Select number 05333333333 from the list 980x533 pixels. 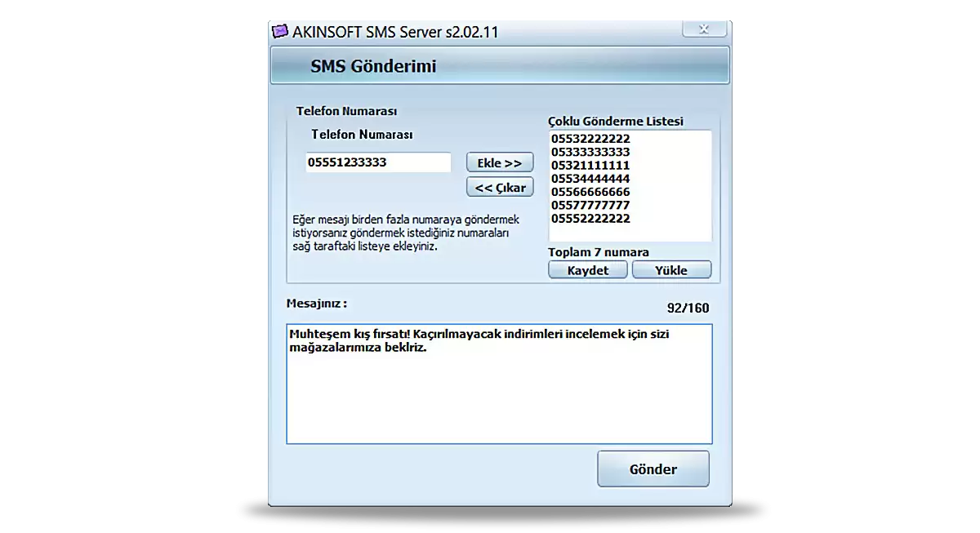click(589, 152)
